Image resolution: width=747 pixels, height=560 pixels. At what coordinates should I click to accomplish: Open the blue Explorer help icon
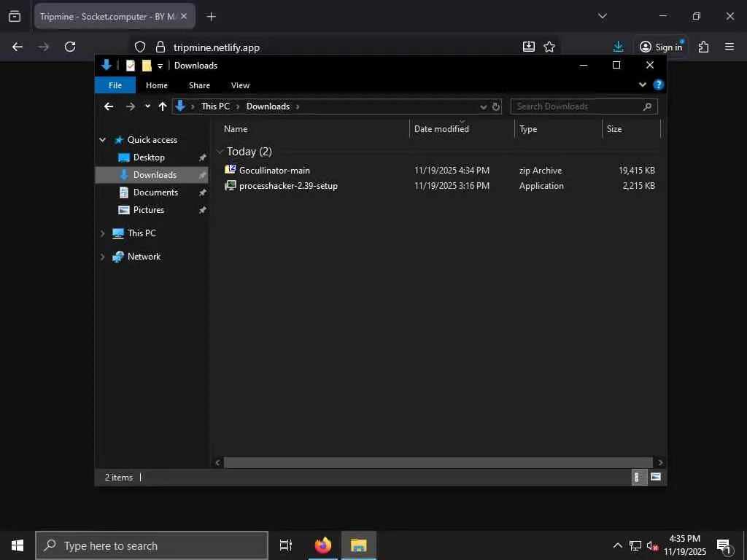pos(659,85)
